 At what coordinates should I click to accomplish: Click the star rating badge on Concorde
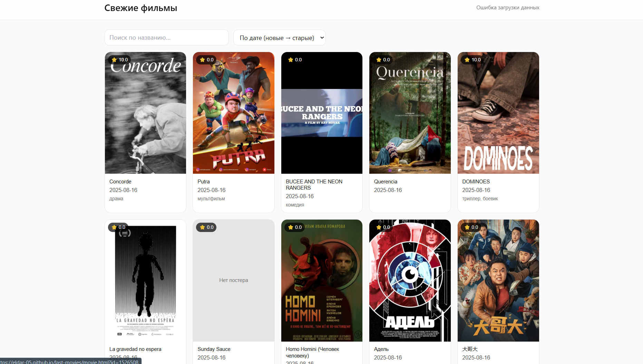[x=119, y=60]
